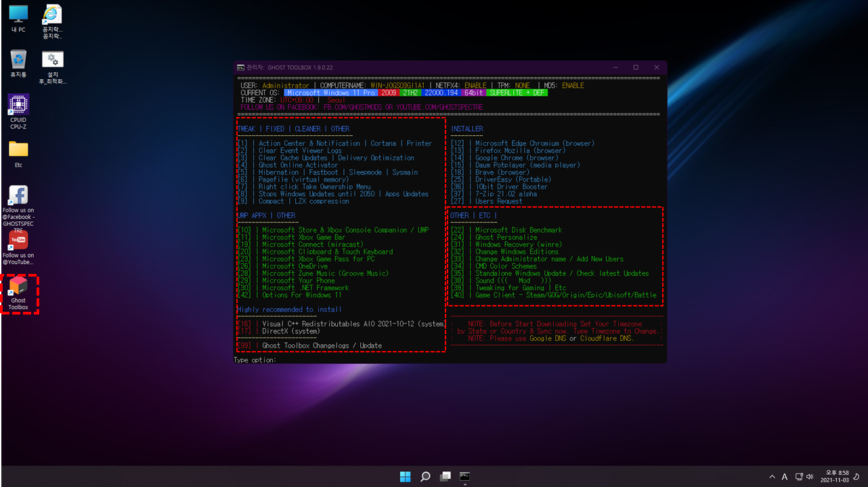
Task: Select the Follow us on Facebook shortcut
Action: click(18, 208)
